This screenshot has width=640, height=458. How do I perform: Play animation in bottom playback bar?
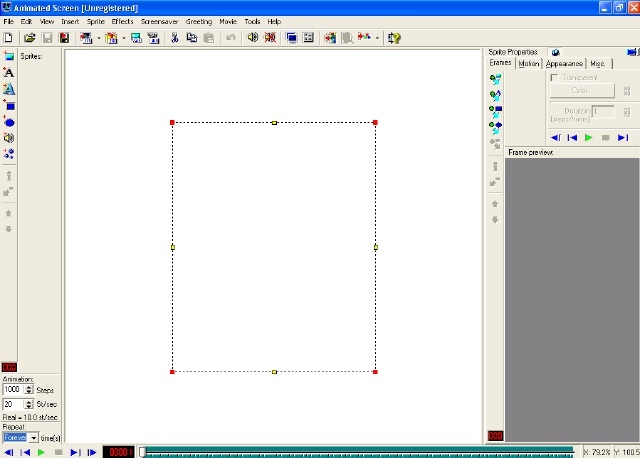pyautogui.click(x=41, y=452)
